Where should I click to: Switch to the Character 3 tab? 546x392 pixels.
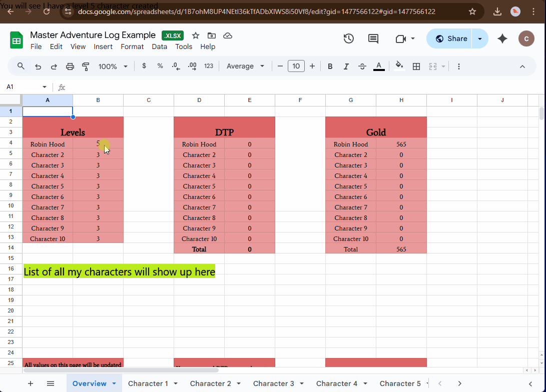pyautogui.click(x=273, y=383)
